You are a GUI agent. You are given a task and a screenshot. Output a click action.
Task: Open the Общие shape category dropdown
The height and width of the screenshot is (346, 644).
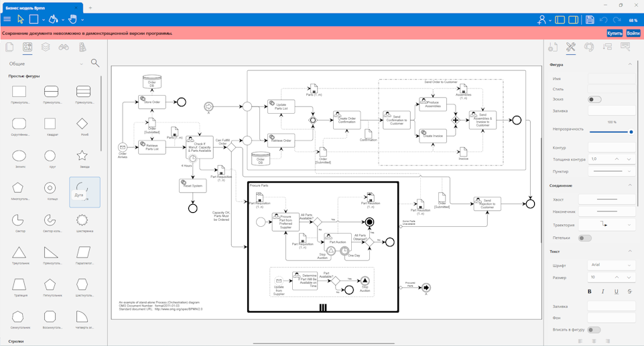tap(46, 64)
